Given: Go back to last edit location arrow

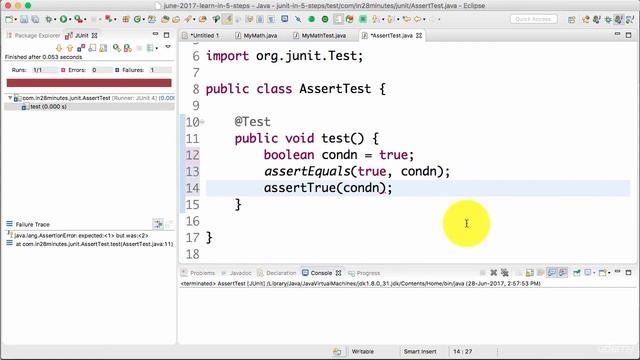Looking at the screenshot, I should tap(407, 19).
